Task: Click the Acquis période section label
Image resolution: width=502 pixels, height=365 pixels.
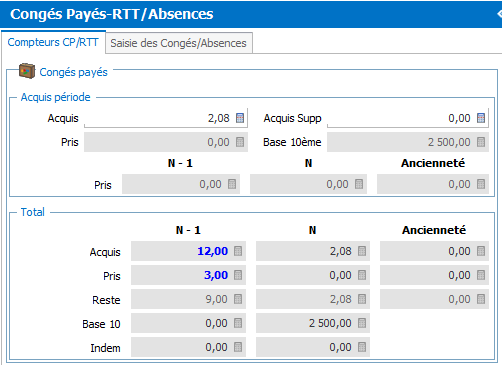Action: [x=56, y=97]
